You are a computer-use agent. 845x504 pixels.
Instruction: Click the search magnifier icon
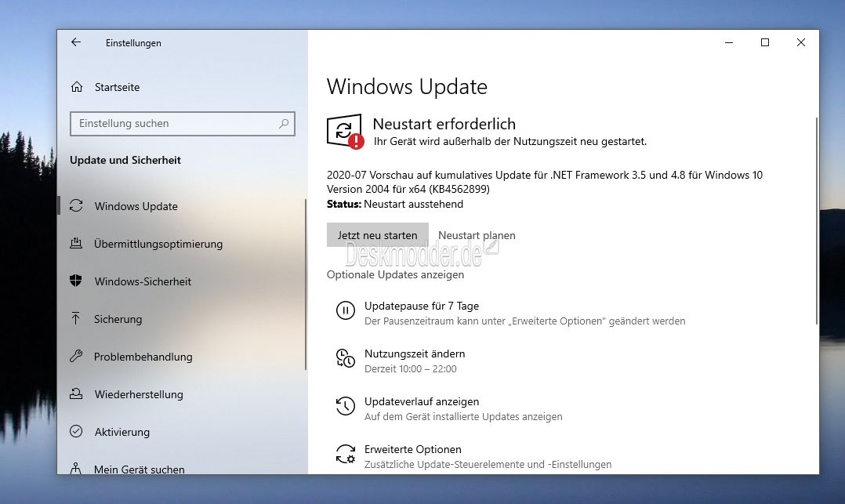(x=284, y=123)
